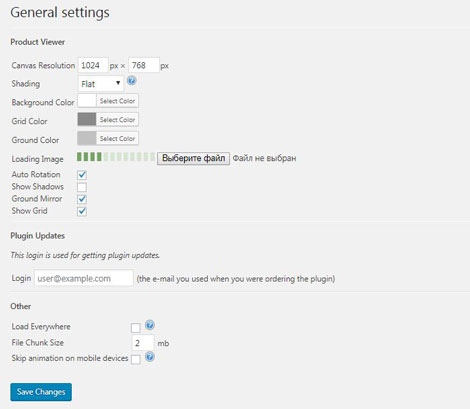Viewport: 470px width, 409px height.
Task: Click the Save Changes button
Action: coord(41,392)
